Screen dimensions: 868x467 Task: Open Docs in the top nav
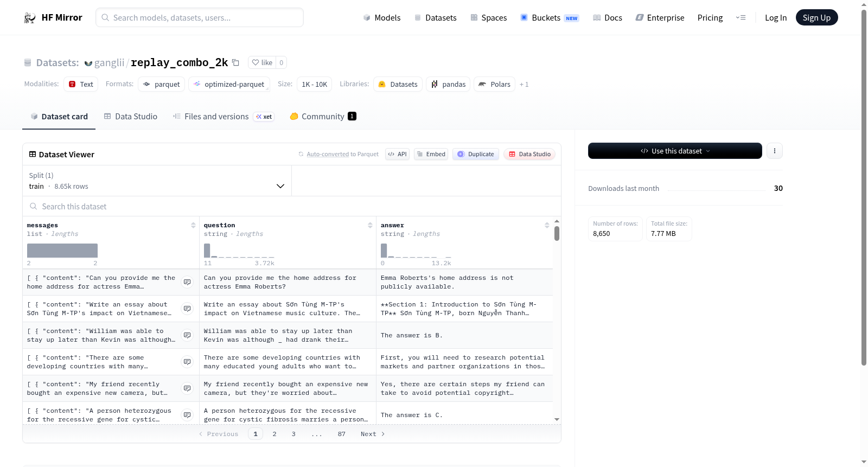[x=608, y=18]
